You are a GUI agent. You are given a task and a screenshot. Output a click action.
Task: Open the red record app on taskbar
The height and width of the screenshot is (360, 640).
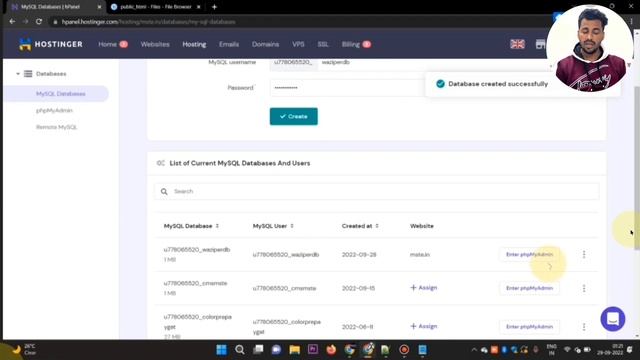pos(404,350)
